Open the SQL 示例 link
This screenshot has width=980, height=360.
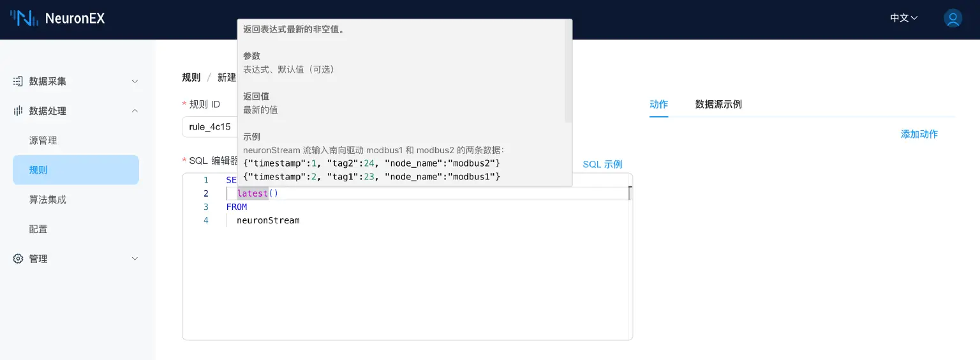click(602, 164)
